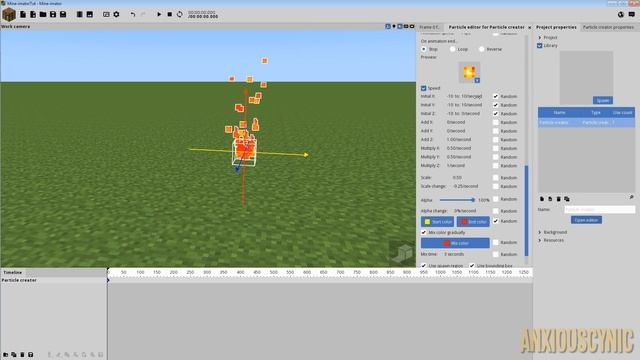Toggle Random for Initial X
This screenshot has width=640, height=360.
496,96
